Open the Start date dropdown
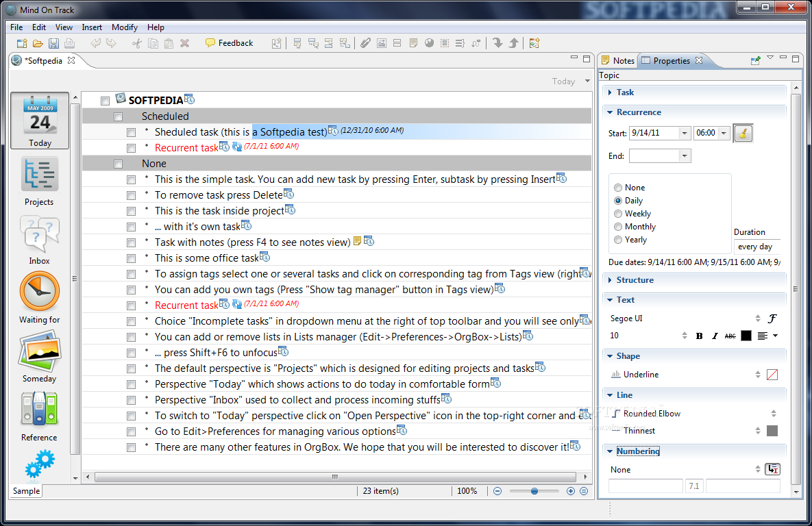This screenshot has height=526, width=812. tap(684, 134)
